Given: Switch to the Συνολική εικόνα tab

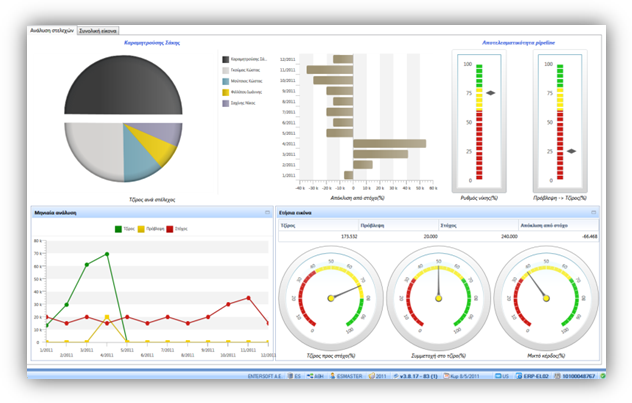Looking at the screenshot, I should coord(98,31).
